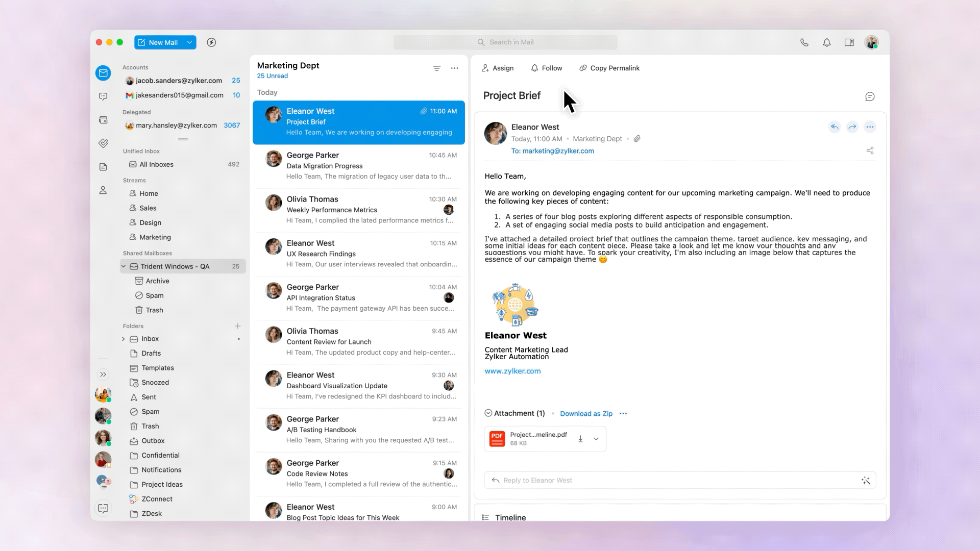
Task: Click the Assign button
Action: 498,68
